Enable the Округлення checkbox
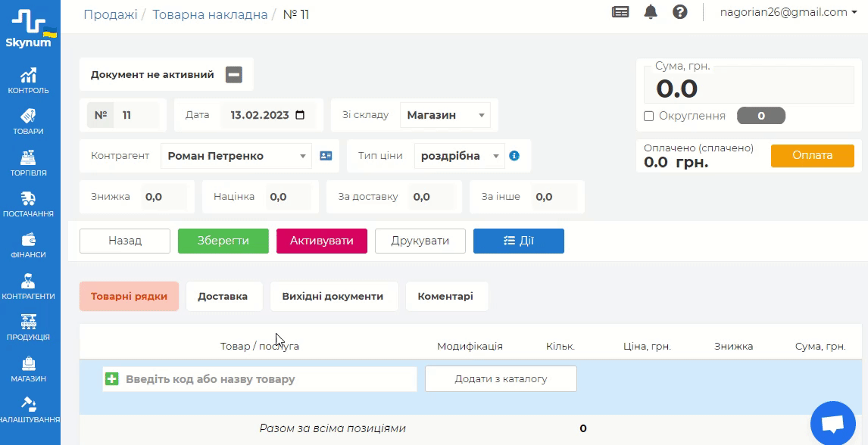Viewport: 868px width, 445px height. point(649,116)
